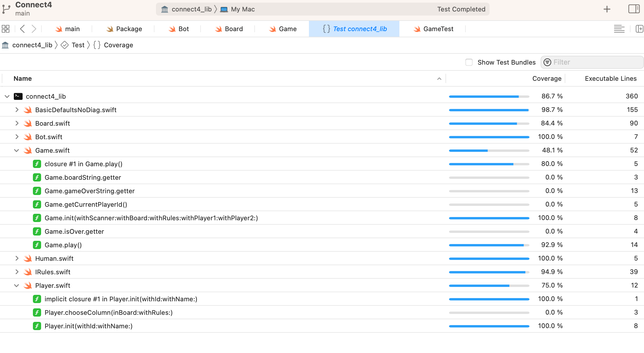644x353 pixels.
Task: Toggle the inspector panel icon
Action: tap(634, 9)
